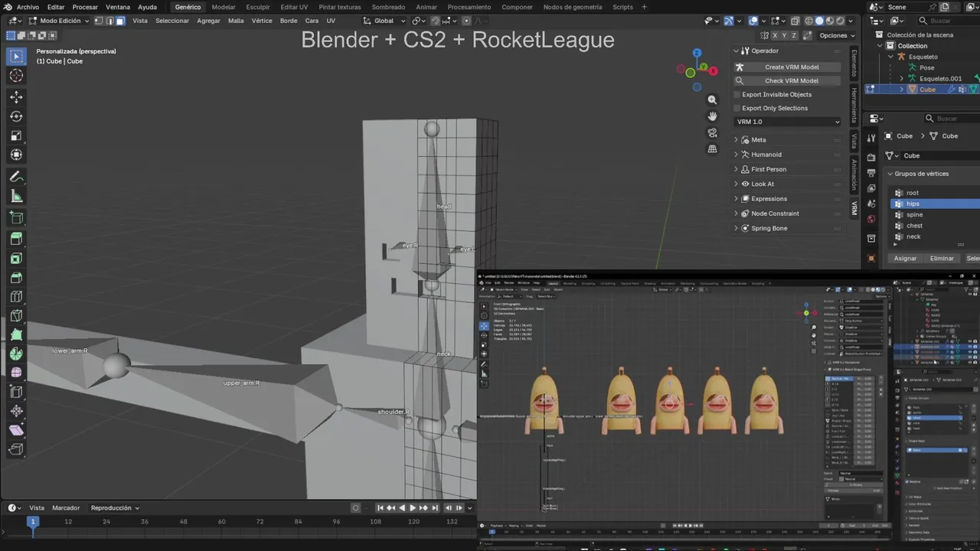This screenshot has width=980, height=551.
Task: Select the Smooth tool
Action: tap(16, 373)
